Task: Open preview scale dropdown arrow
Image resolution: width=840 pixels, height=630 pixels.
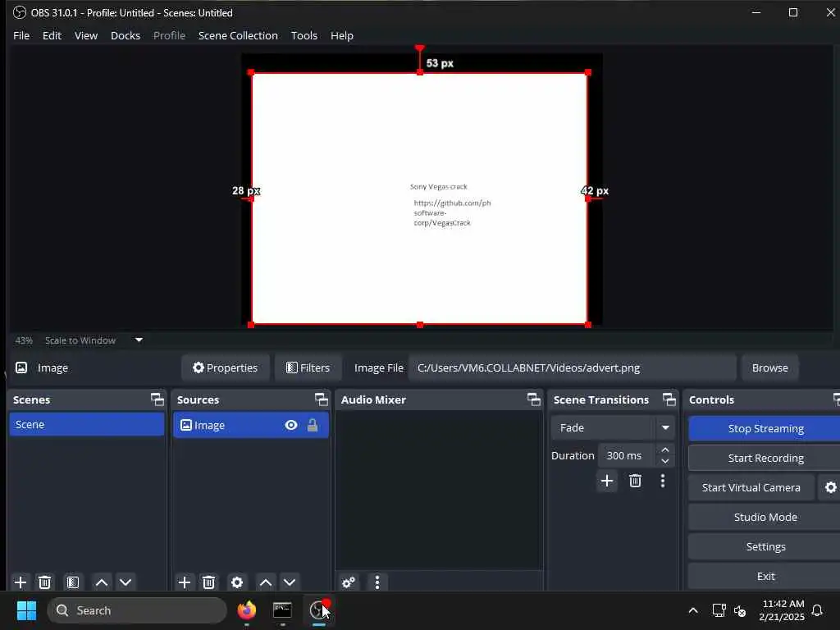Action: [x=139, y=340]
